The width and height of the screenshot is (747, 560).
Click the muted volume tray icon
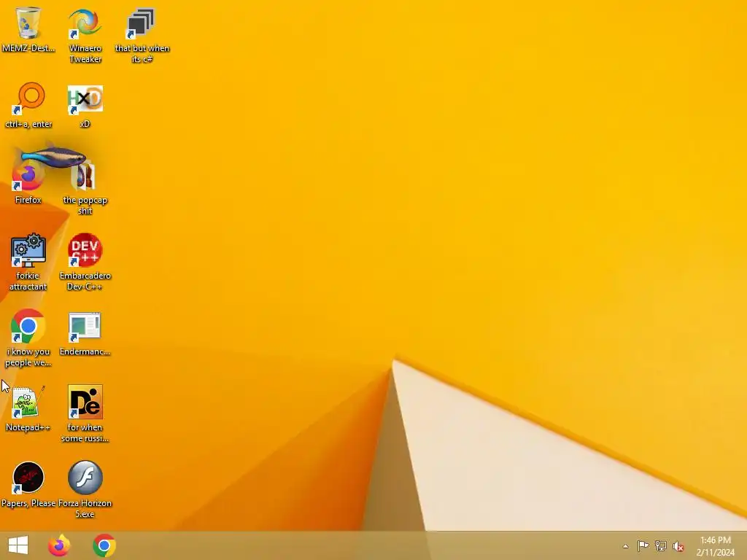coord(678,546)
